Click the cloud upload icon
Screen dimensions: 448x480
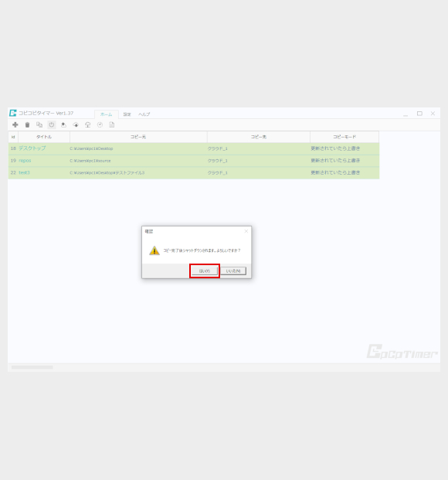point(88,124)
